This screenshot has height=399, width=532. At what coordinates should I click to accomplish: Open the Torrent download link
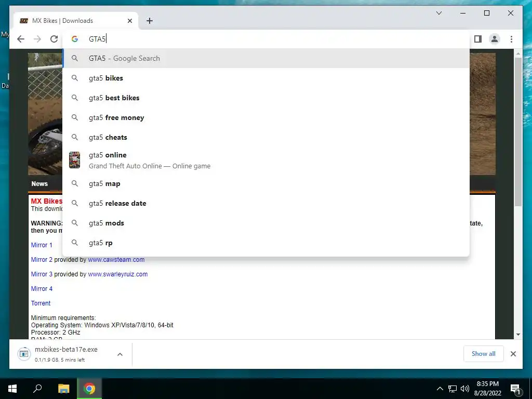[x=41, y=303]
